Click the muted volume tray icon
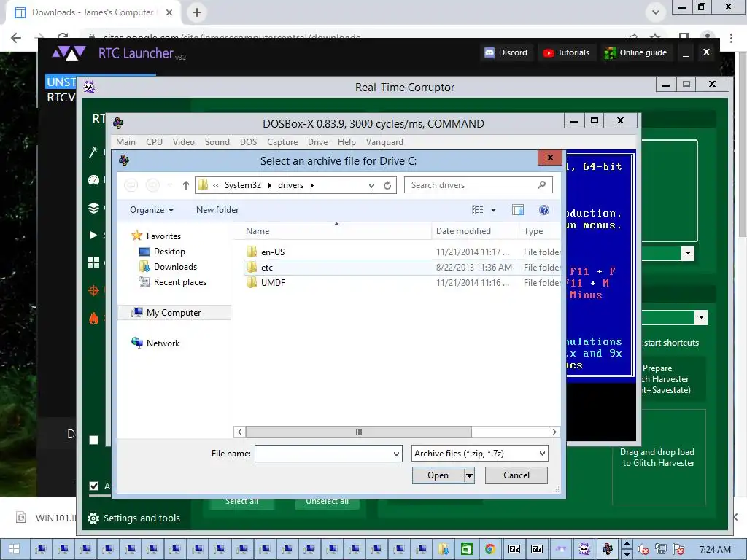This screenshot has height=560, width=747. pos(643,550)
